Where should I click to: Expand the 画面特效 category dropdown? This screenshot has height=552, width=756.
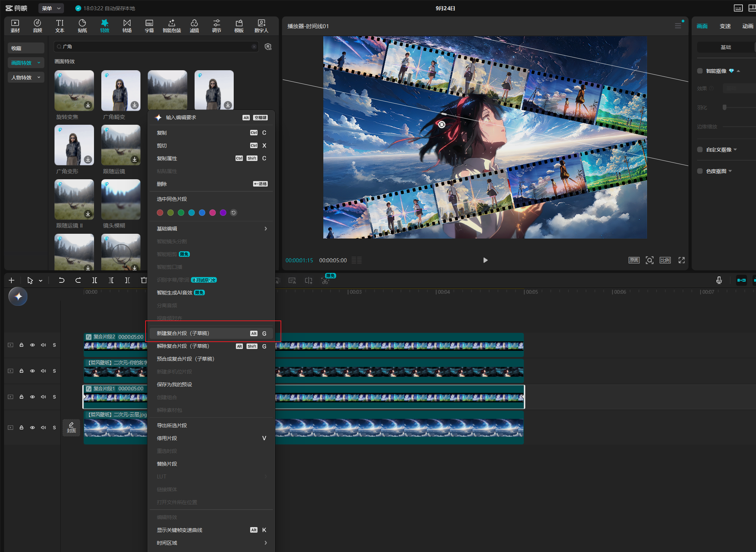pos(39,63)
